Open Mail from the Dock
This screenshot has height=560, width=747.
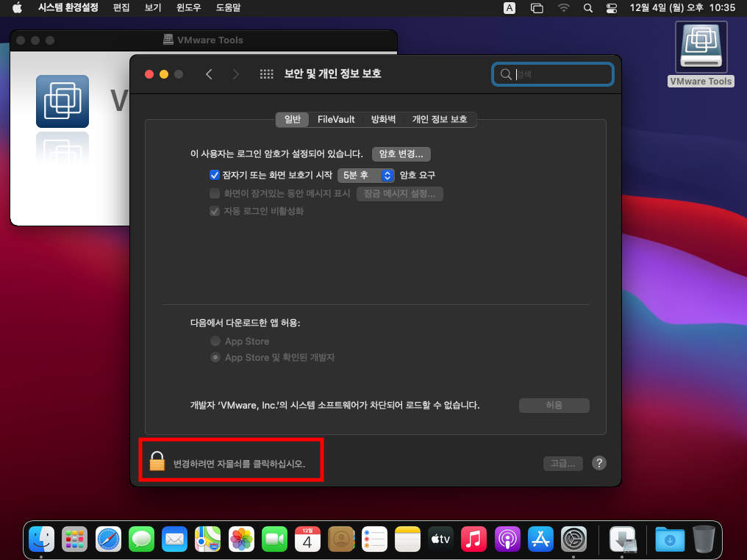pyautogui.click(x=174, y=539)
